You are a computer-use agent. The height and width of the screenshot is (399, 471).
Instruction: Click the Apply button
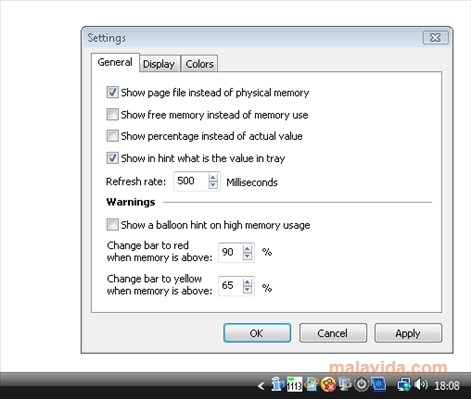pyautogui.click(x=408, y=333)
